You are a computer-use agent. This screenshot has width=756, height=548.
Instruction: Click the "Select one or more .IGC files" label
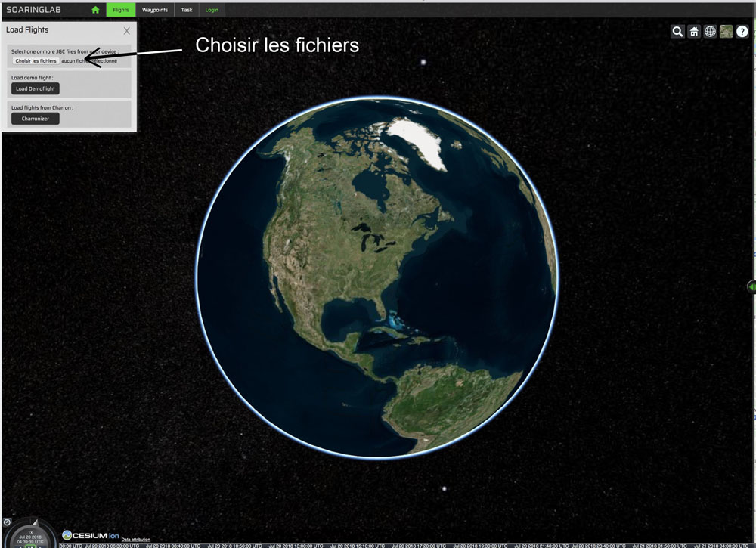(65, 51)
